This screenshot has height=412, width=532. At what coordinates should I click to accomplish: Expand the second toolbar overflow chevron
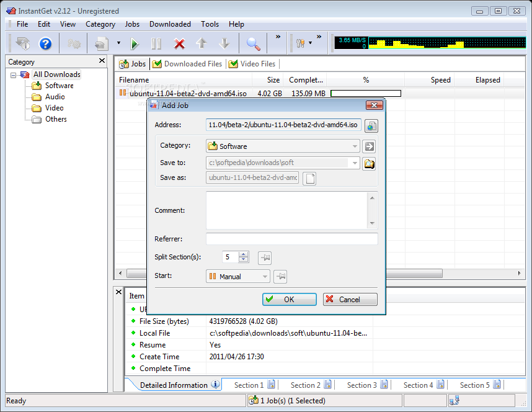pos(319,37)
